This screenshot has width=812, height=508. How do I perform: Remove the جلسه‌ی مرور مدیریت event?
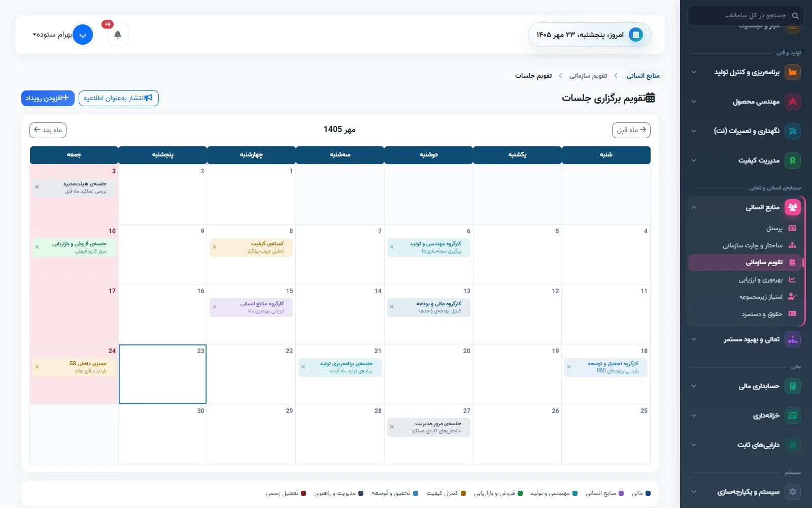(x=392, y=427)
